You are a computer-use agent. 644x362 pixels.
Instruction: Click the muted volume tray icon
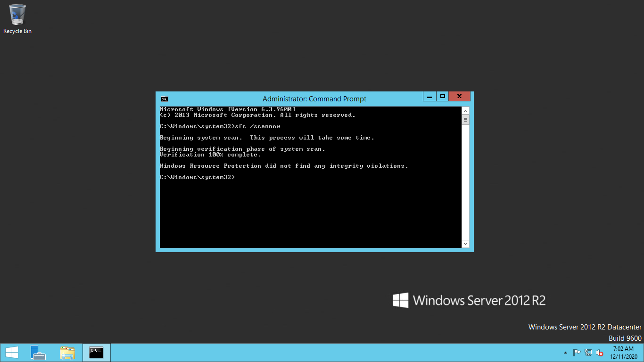click(600, 353)
